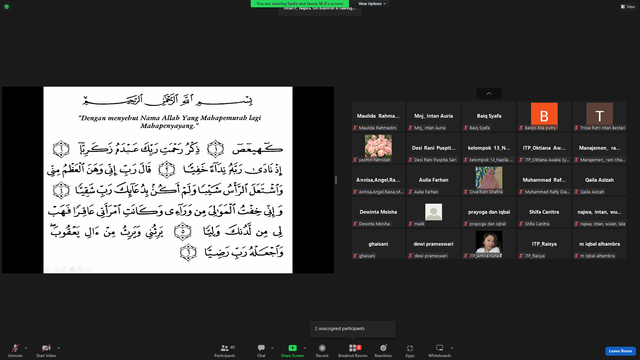The height and width of the screenshot is (360, 640).
Task: Select the najwa, intan, wulan, lala tile
Action: 600,212
